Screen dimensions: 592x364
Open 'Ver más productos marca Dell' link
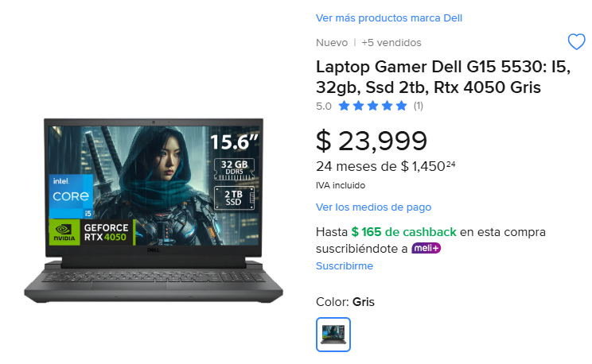(x=389, y=18)
